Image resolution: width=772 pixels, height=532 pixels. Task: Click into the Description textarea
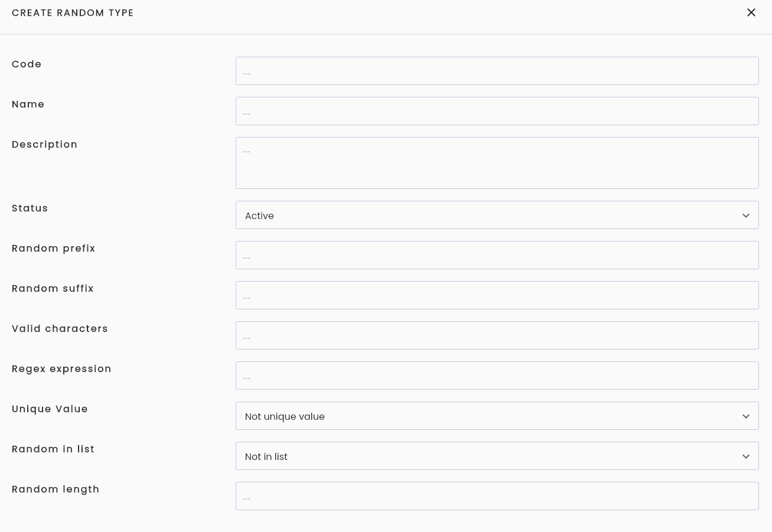497,163
